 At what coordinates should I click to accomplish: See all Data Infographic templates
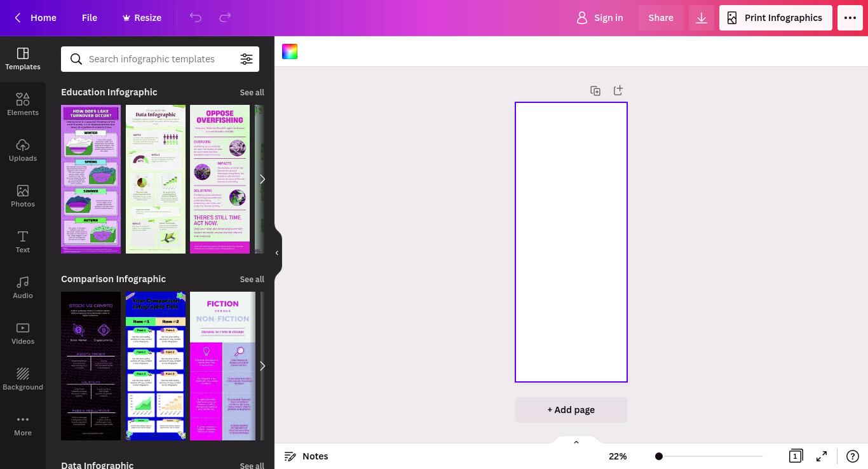pyautogui.click(x=252, y=465)
